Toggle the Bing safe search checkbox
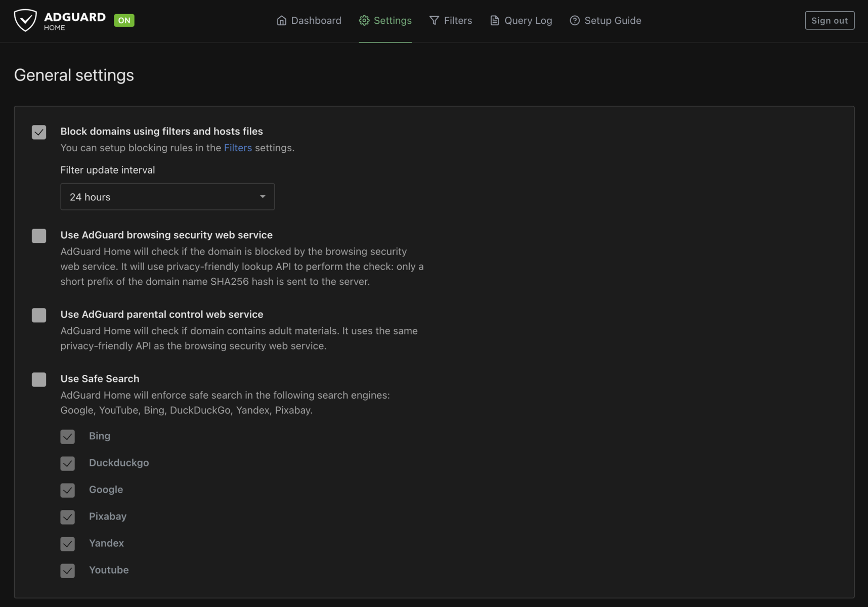Viewport: 868px width, 607px height. coord(67,437)
